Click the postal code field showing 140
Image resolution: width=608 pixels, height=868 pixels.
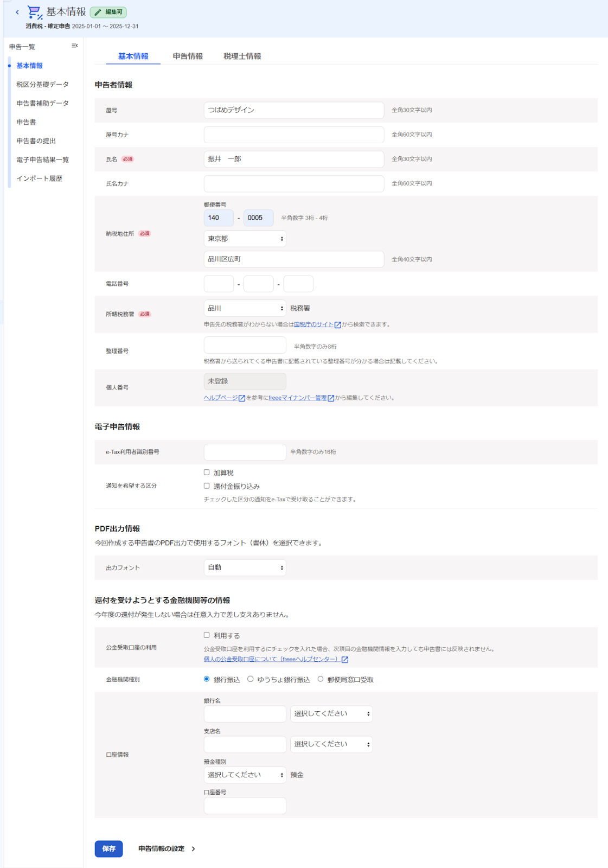point(219,218)
